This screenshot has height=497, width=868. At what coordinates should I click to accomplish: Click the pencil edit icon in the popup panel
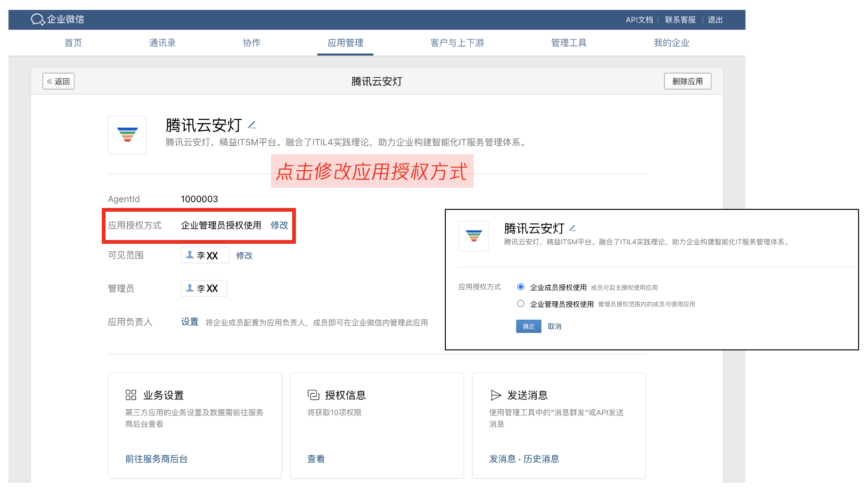click(x=573, y=228)
